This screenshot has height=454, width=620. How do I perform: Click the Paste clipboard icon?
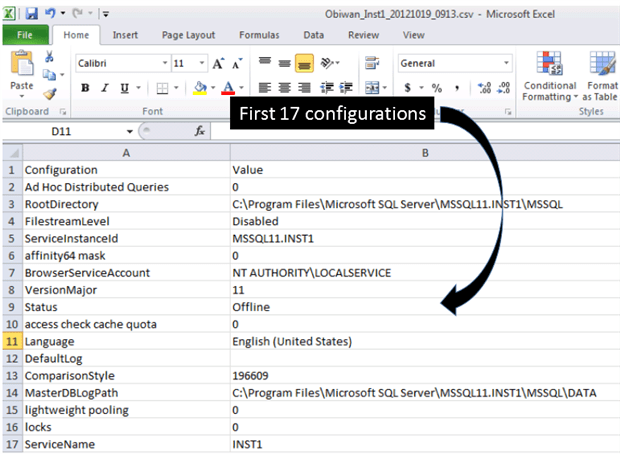pos(22,63)
